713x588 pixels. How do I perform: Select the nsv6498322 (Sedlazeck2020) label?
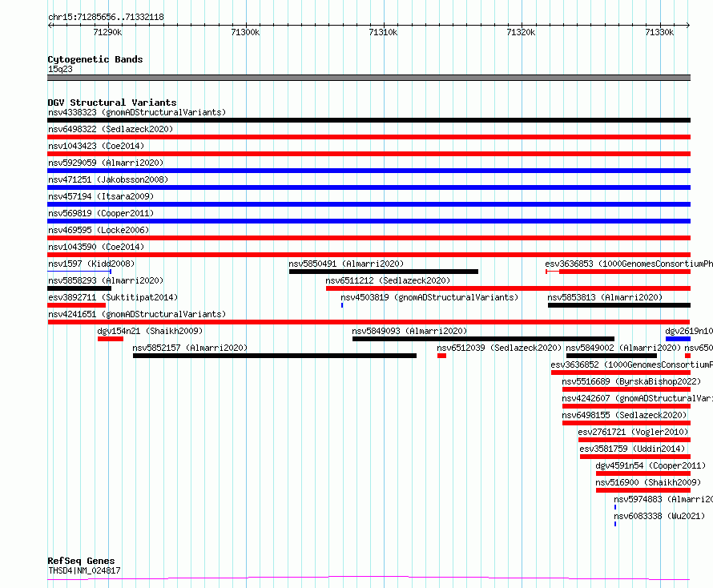[111, 129]
